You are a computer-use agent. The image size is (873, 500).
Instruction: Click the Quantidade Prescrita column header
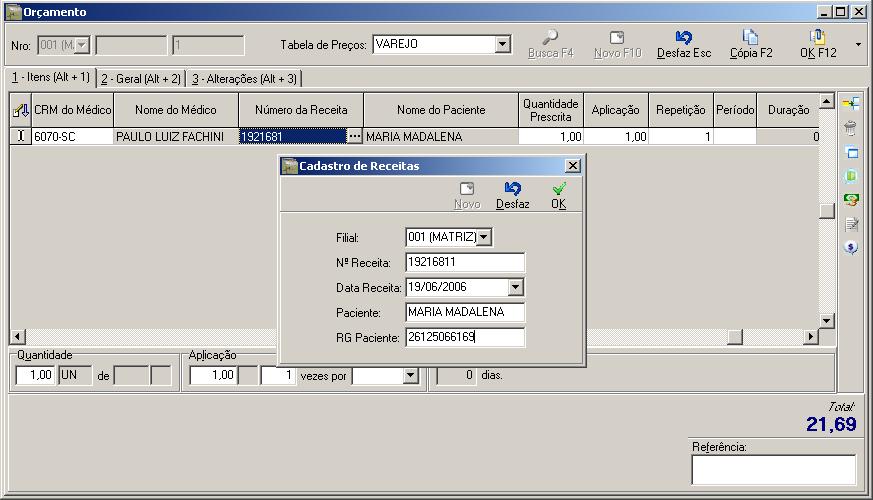551,110
